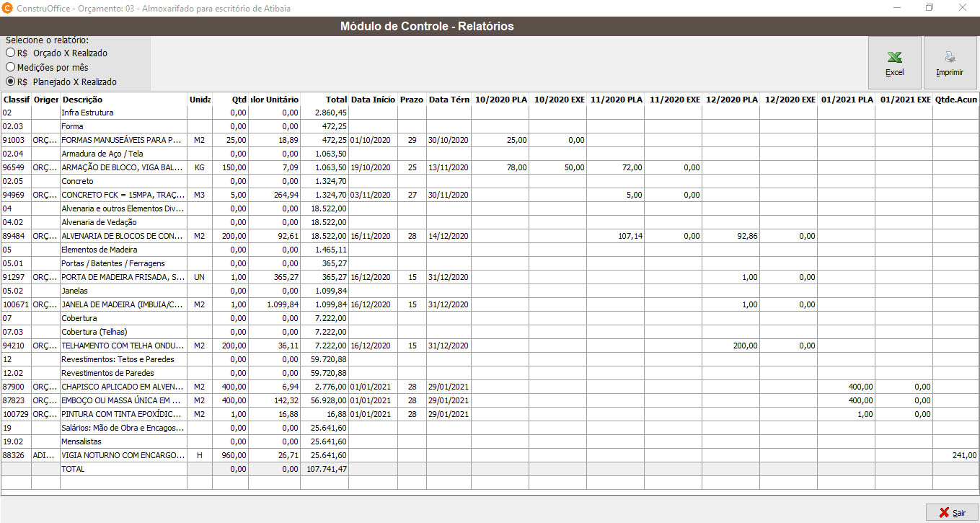
Task: Click the total 56.928,00 cell
Action: tap(325, 400)
